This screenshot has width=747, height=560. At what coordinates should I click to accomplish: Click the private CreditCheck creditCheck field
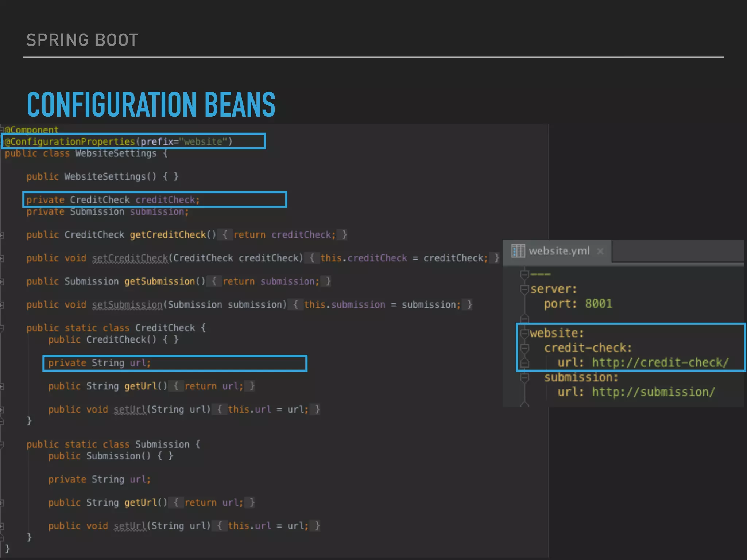[113, 200]
